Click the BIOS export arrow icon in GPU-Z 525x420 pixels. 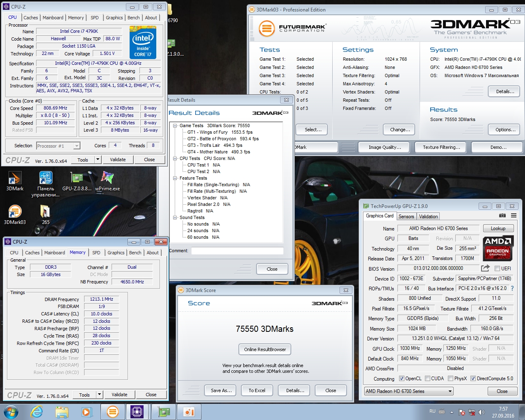click(485, 268)
